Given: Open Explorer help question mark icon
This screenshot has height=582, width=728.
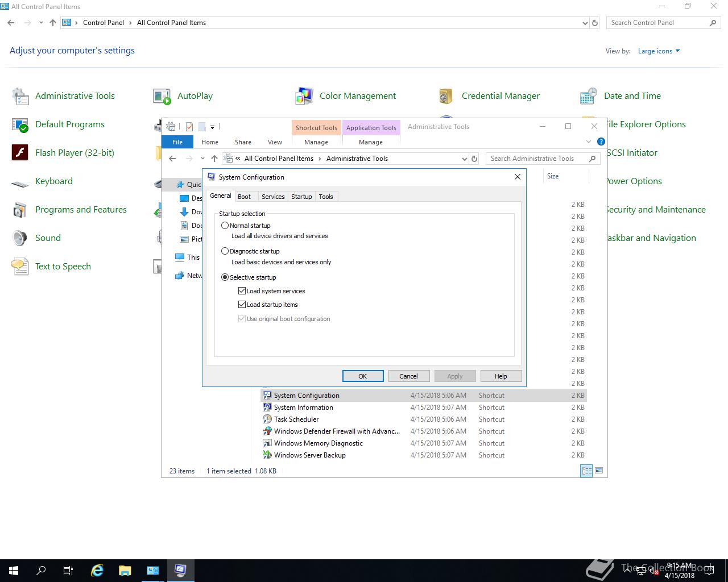Looking at the screenshot, I should click(601, 142).
